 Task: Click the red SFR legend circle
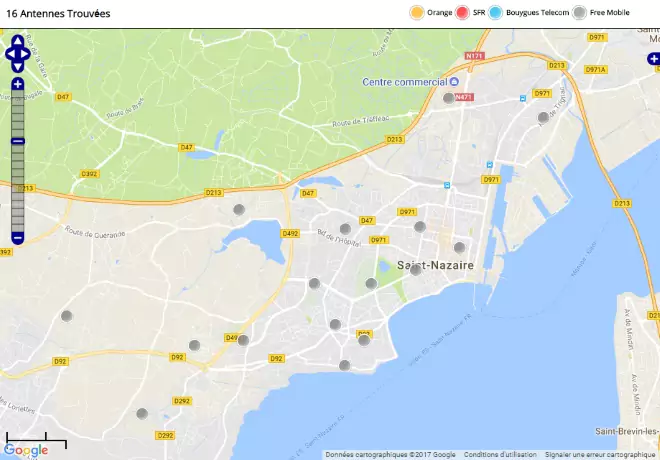[x=462, y=13]
